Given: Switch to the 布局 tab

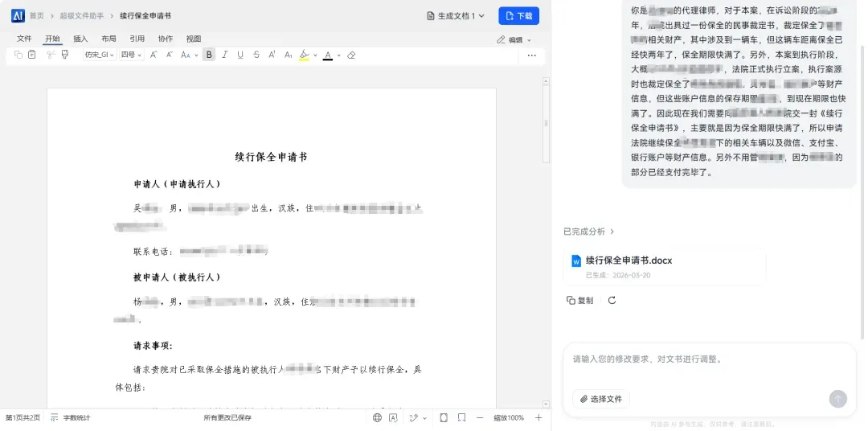Looking at the screenshot, I should 109,39.
